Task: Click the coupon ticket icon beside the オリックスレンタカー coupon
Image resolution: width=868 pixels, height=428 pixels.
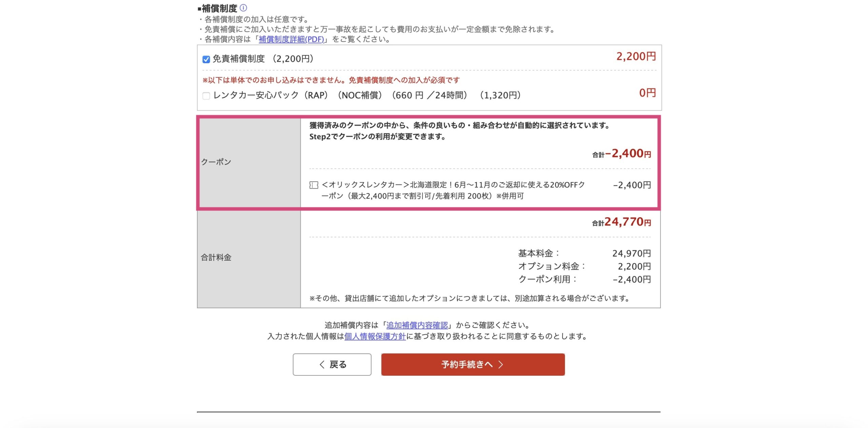Action: click(314, 185)
